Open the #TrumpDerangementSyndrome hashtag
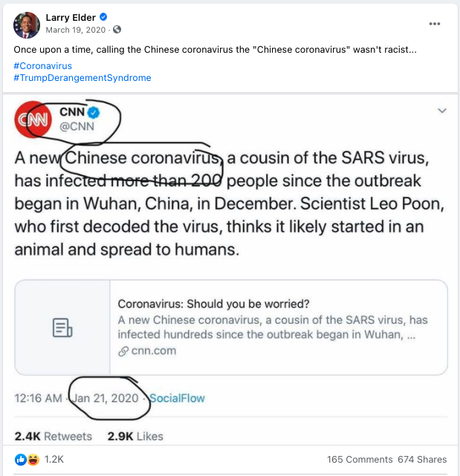Viewport: 460px width, 476px height. coord(82,78)
